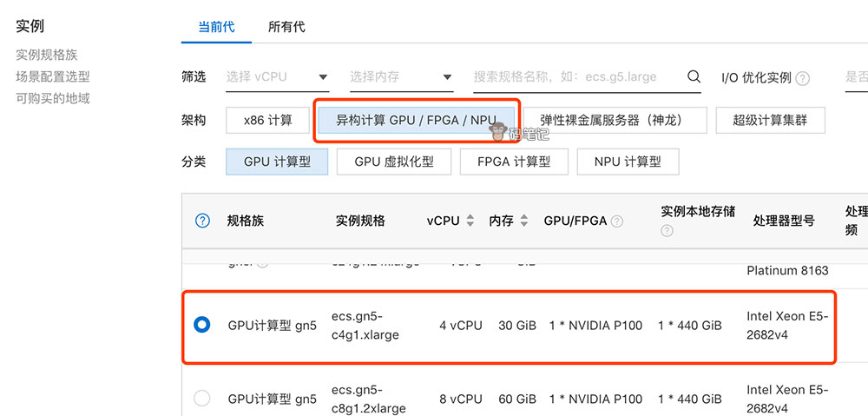Sort by 内存 column arrows
This screenshot has width=868, height=416.
[x=524, y=221]
